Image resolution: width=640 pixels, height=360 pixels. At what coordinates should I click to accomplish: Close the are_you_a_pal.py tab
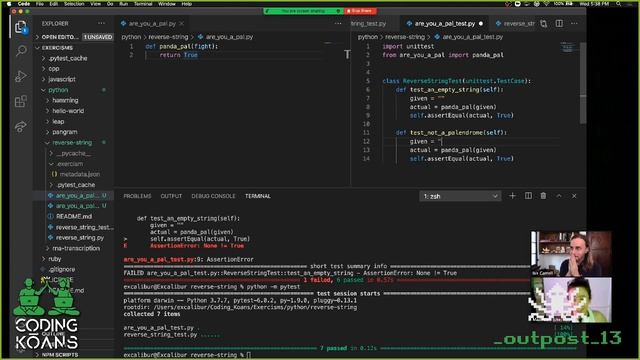(182, 24)
